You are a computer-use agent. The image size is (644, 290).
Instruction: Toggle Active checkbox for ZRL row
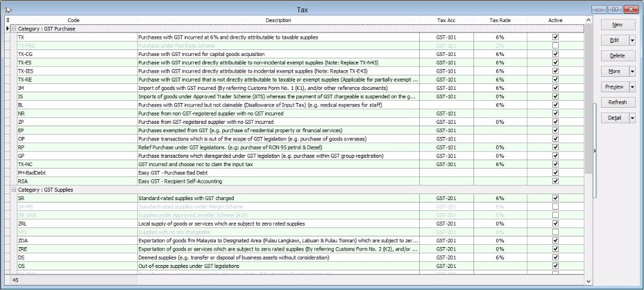click(556, 223)
